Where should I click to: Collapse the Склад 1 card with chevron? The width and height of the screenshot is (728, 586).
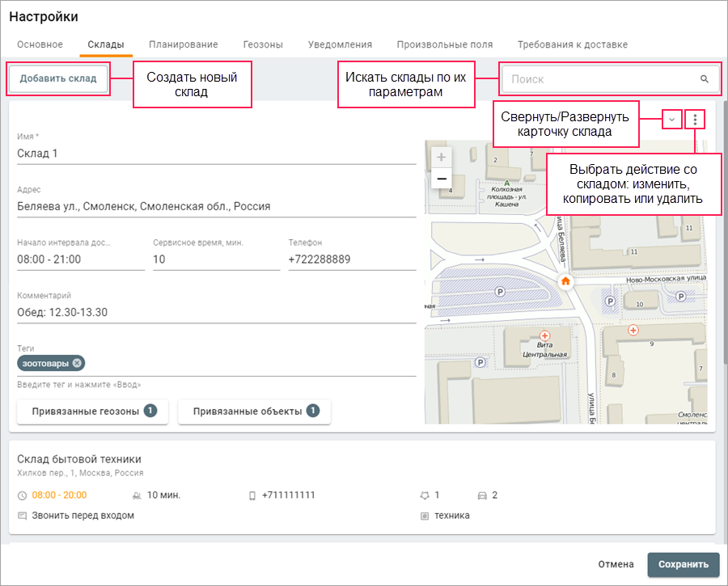671,120
